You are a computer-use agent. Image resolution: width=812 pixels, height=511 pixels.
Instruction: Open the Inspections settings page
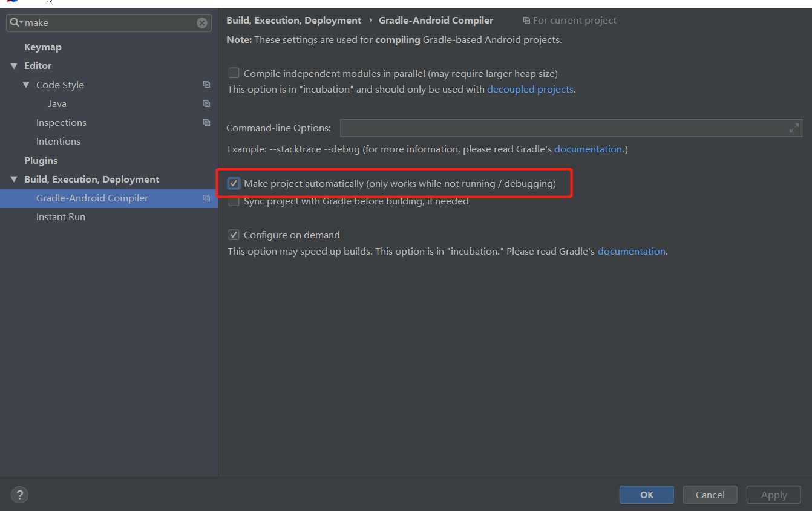point(61,122)
